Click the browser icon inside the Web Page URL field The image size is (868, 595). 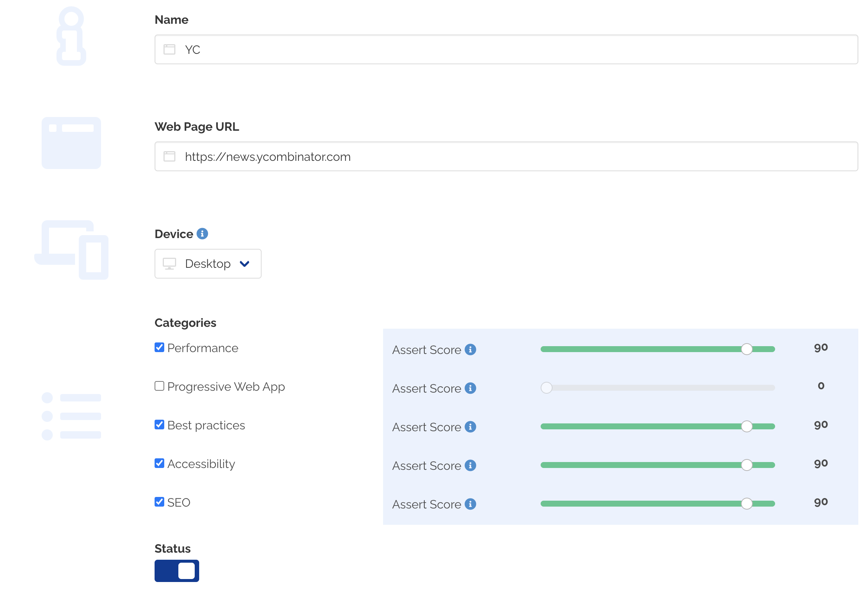tap(169, 156)
